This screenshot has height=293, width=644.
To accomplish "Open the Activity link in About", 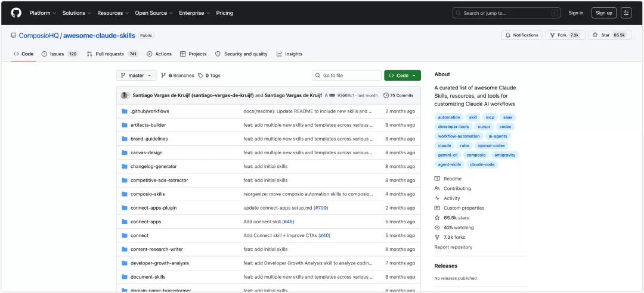I will click(x=447, y=198).
